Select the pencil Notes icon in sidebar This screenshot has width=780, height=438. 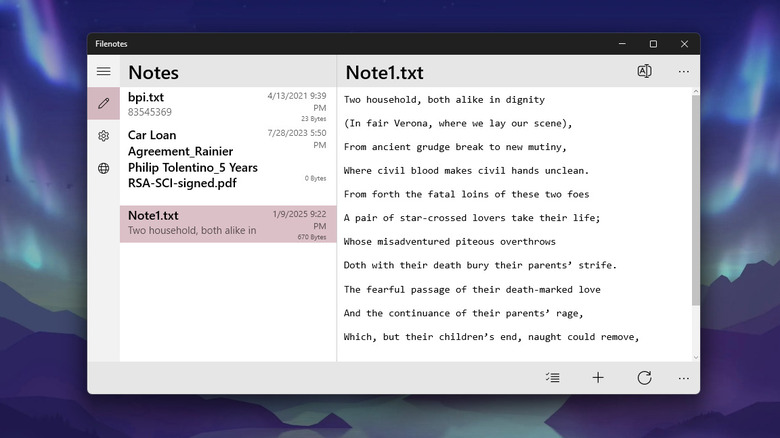[x=103, y=103]
